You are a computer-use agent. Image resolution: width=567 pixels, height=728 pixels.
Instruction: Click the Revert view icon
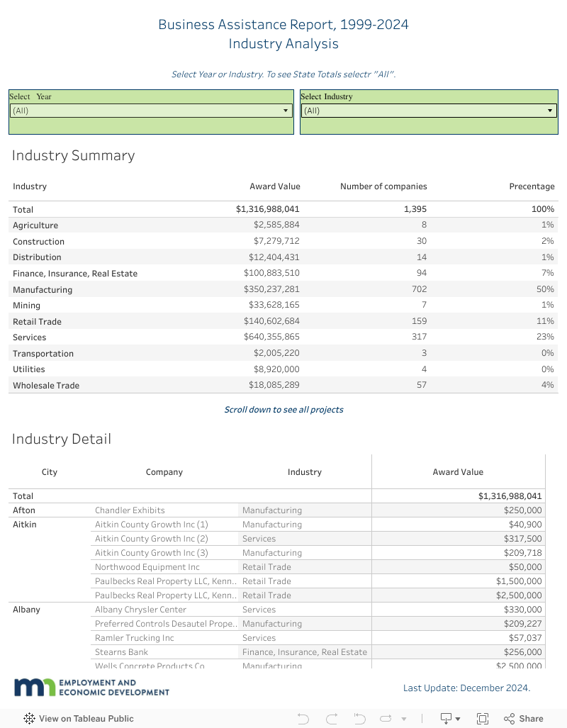coord(359,718)
